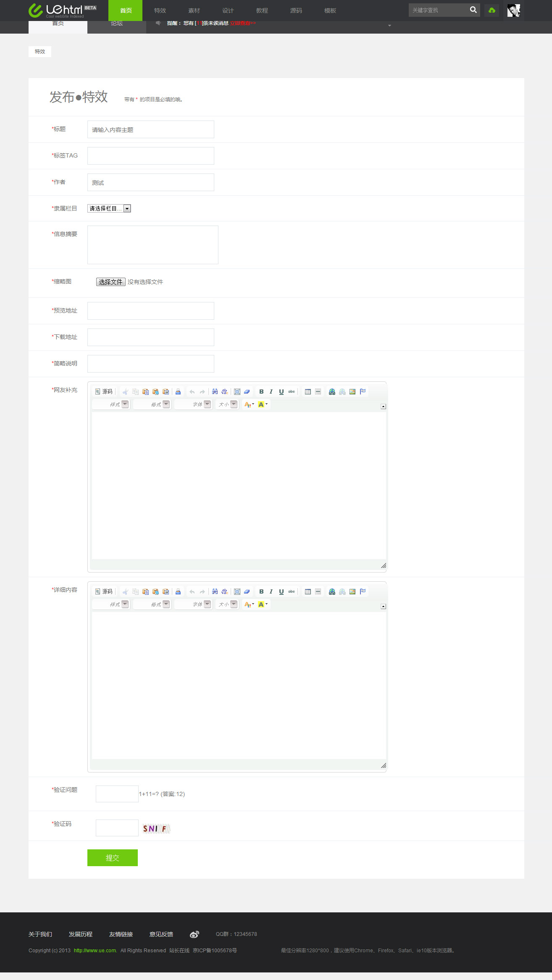Open the 教程 menu in top navigation
This screenshot has width=552, height=980.
[262, 11]
